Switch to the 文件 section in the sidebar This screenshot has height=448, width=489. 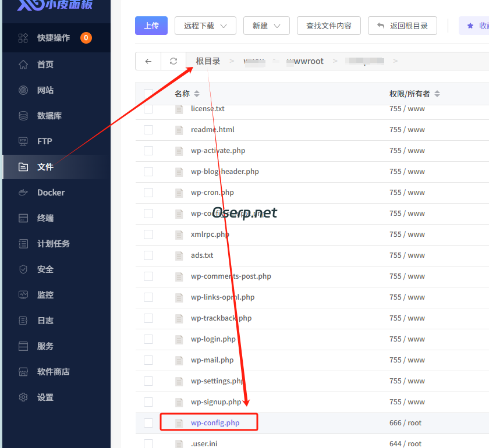point(45,166)
